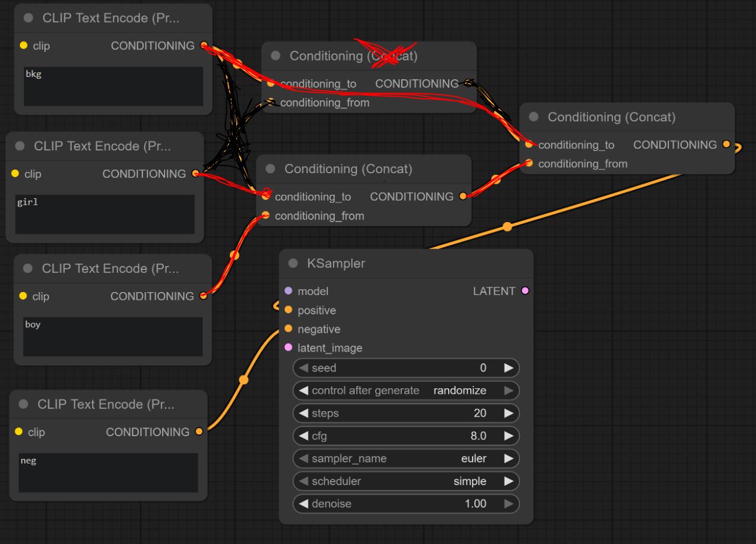
Task: Collapse the Concat node wired to KSampler positive
Action: [x=533, y=117]
